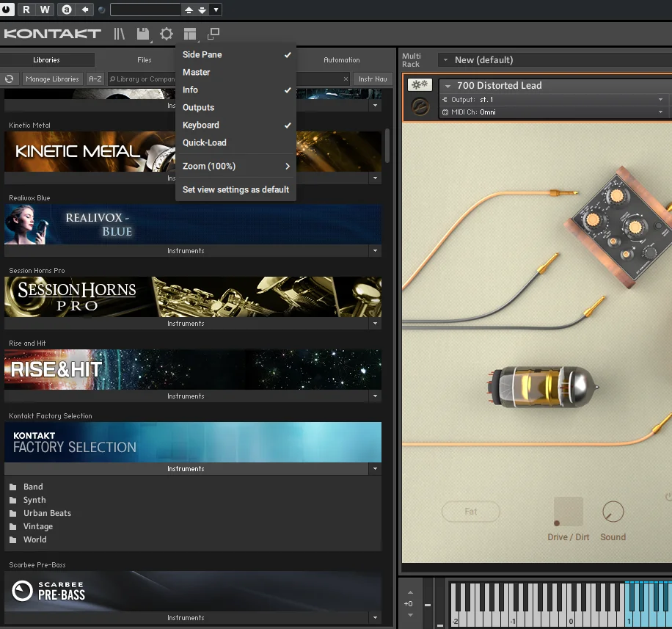Click the workspace view layout icon
Image resolution: width=672 pixels, height=629 pixels.
pyautogui.click(x=190, y=34)
